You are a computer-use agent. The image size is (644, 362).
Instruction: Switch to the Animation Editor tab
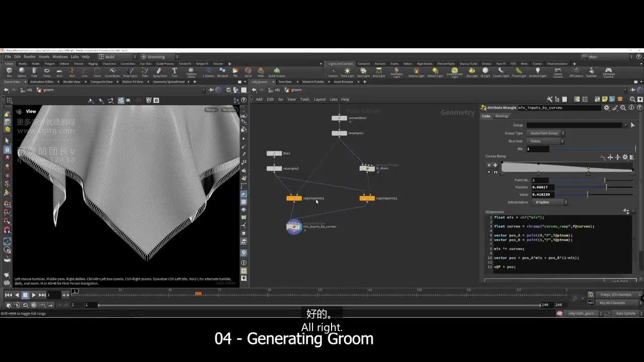[42, 81]
